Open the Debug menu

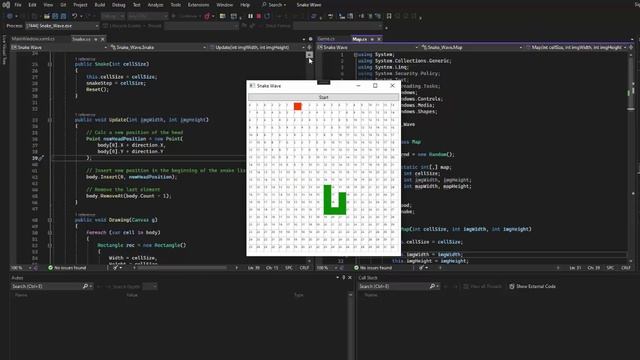click(x=118, y=5)
